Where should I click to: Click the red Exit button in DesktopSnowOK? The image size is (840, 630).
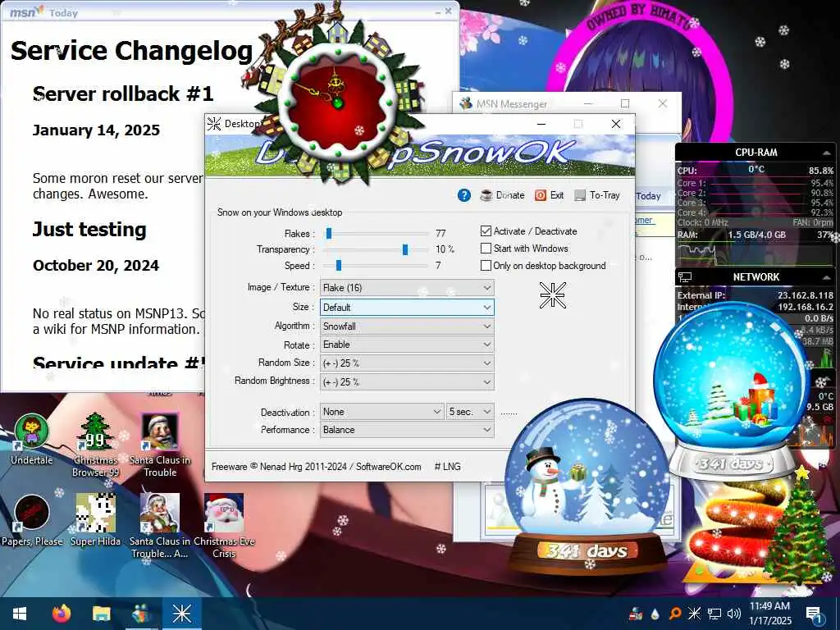(549, 195)
